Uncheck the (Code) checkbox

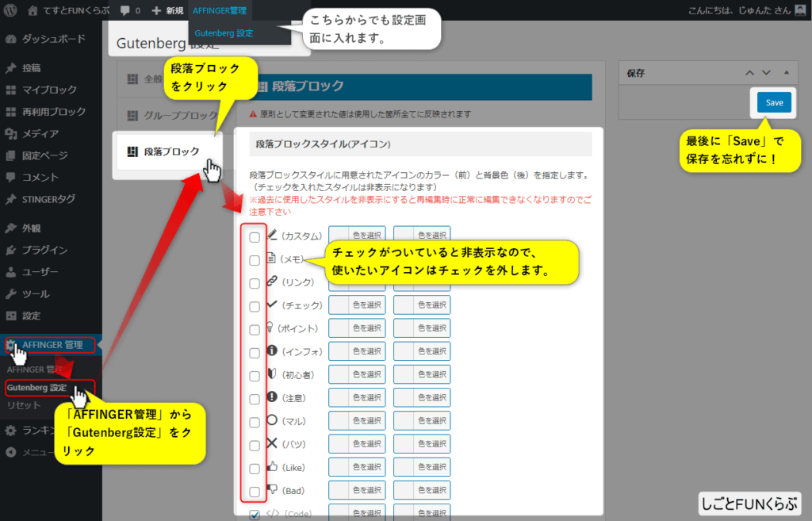coord(255,515)
